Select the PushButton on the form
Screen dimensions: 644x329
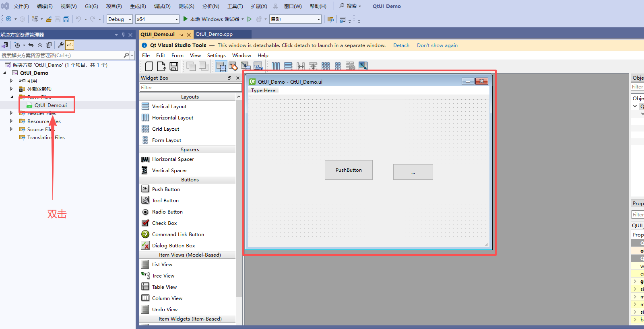point(349,170)
